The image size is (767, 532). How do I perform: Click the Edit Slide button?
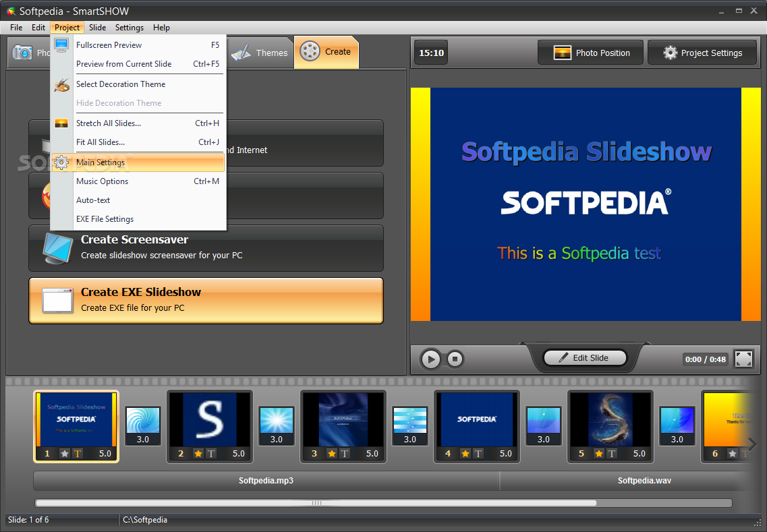click(x=585, y=358)
